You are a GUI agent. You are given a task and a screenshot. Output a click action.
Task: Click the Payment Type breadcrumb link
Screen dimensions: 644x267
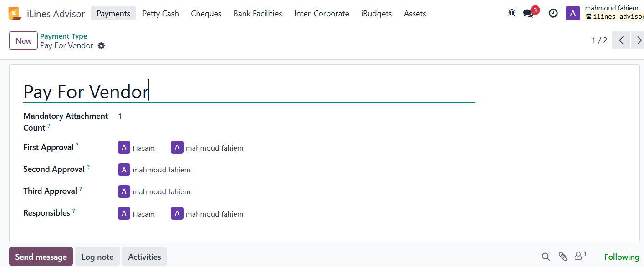(x=64, y=36)
